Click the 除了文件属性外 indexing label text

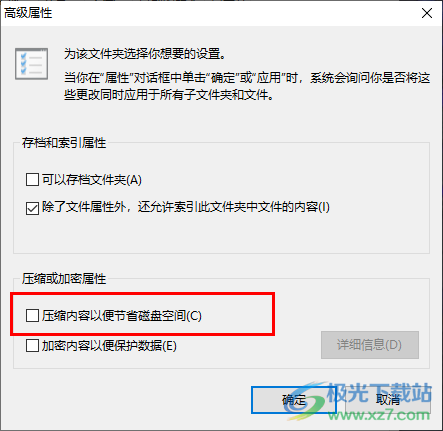(186, 207)
